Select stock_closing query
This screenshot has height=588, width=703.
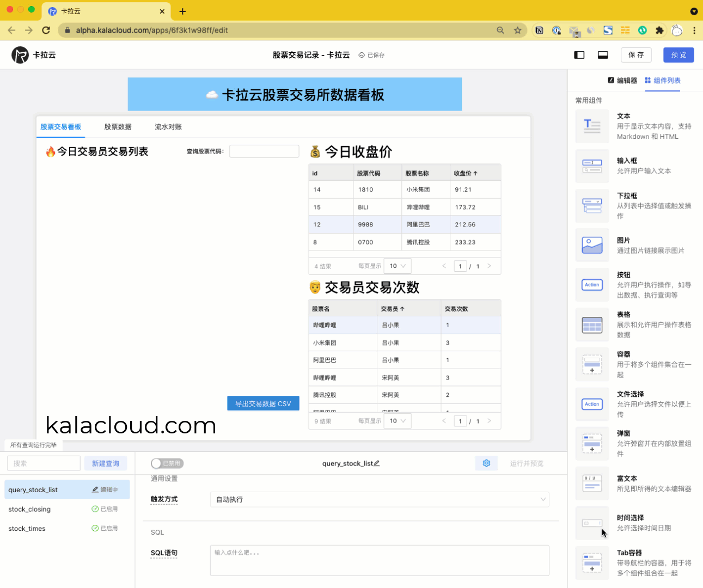click(x=67, y=509)
